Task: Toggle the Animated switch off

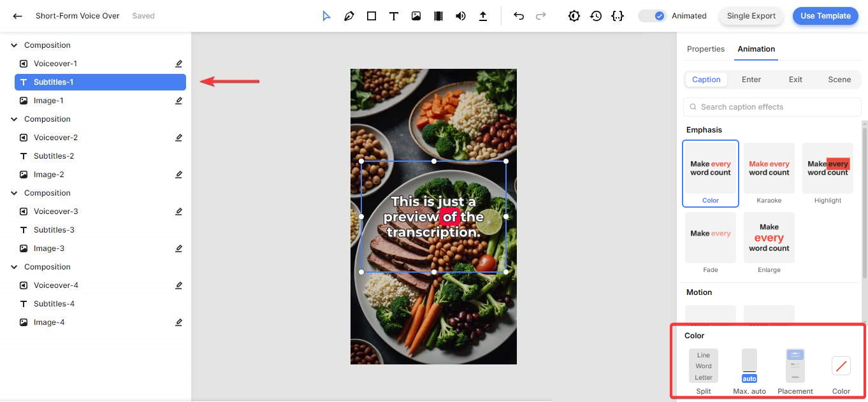Action: coord(652,16)
